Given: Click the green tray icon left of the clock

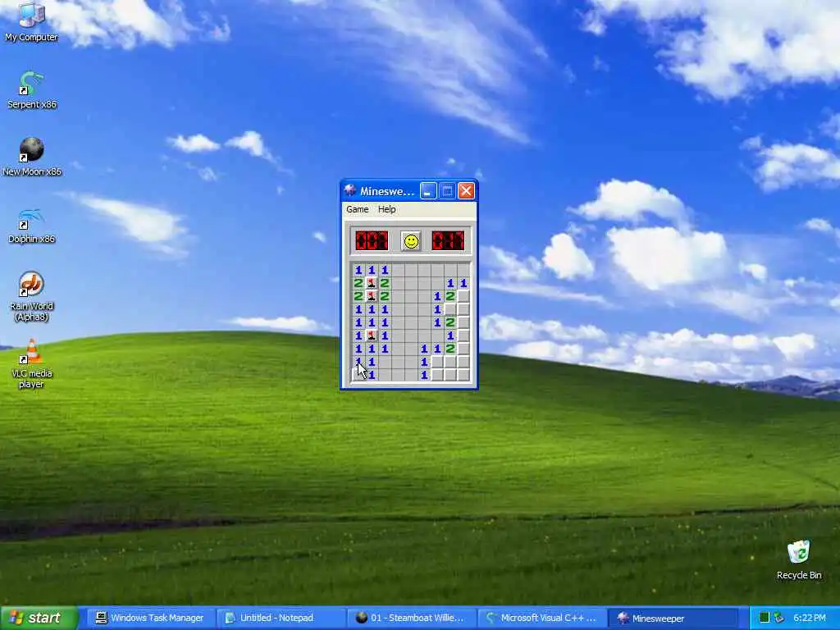Looking at the screenshot, I should point(765,618).
